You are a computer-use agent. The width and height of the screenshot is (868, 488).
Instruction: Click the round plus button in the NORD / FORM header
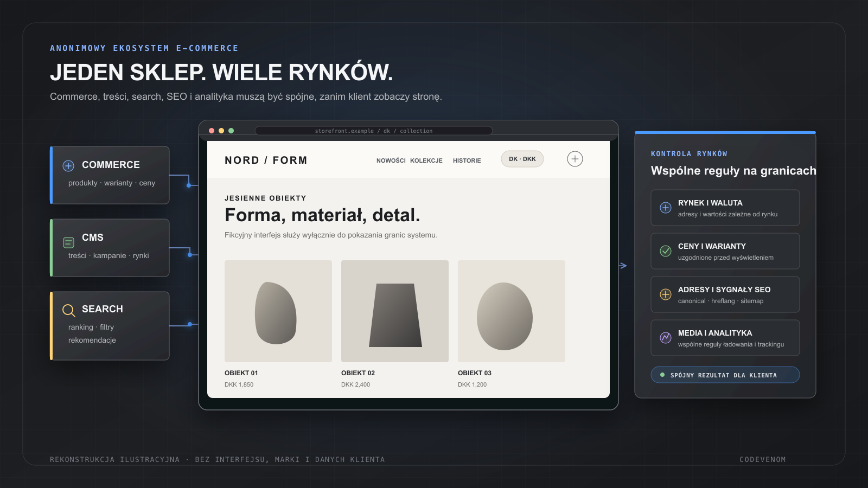[x=575, y=159]
